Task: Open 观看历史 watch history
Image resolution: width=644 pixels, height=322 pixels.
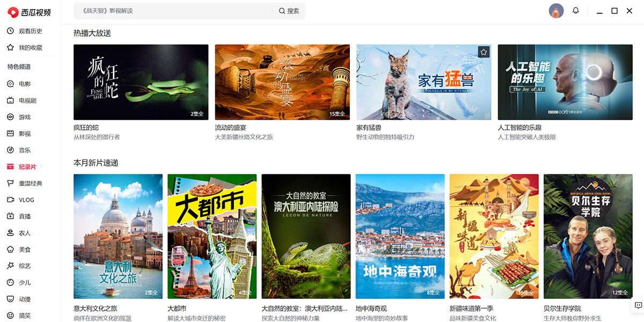Action: (30, 31)
